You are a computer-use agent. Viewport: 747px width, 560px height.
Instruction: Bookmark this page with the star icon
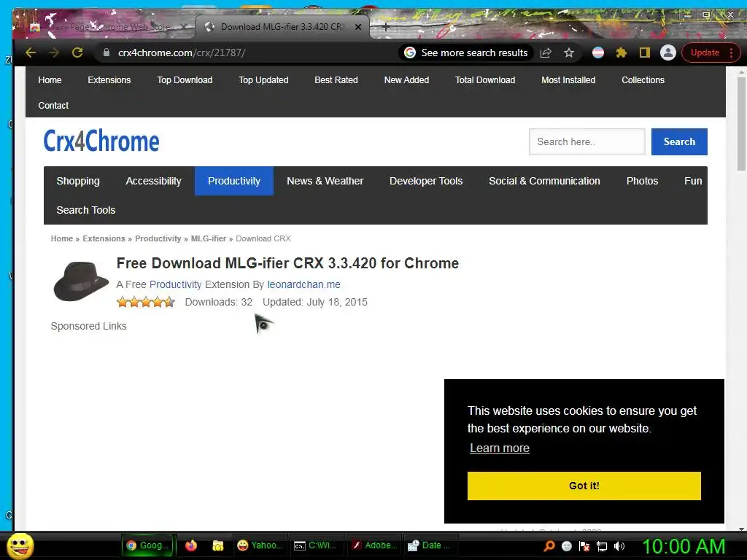click(x=569, y=52)
